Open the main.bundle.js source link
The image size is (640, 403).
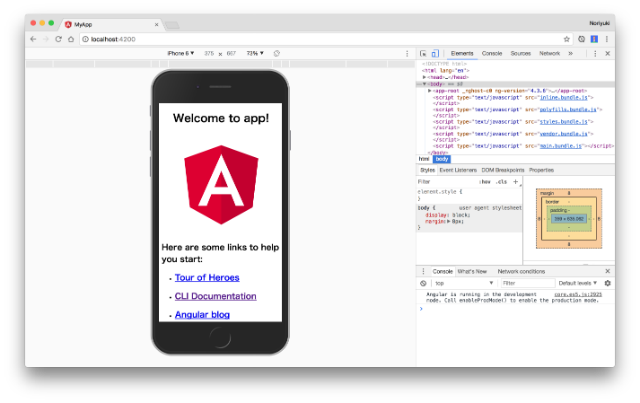tap(561, 146)
